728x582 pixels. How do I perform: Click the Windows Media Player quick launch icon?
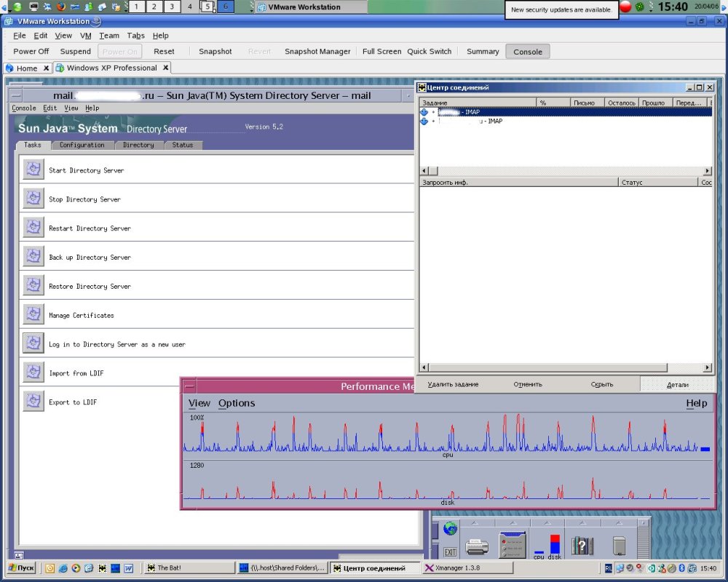click(x=76, y=568)
